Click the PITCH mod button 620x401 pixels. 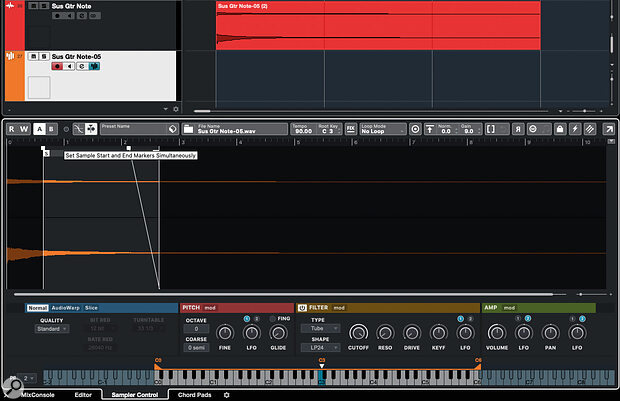point(210,308)
